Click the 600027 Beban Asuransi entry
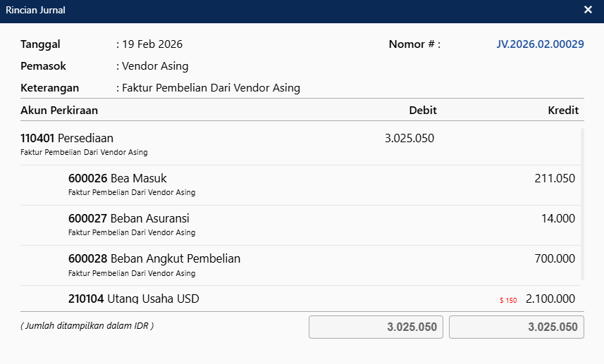Image resolution: width=604 pixels, height=364 pixels. [x=128, y=219]
